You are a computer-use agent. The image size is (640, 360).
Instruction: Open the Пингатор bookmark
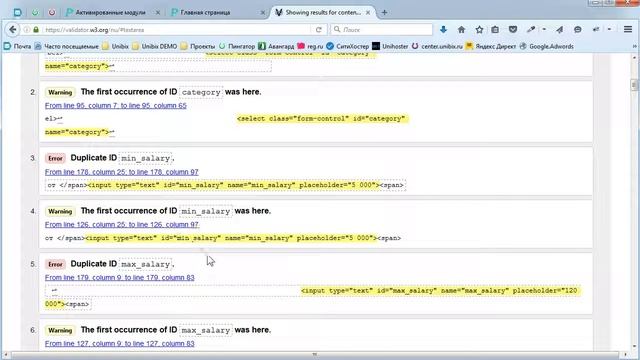click(237, 47)
